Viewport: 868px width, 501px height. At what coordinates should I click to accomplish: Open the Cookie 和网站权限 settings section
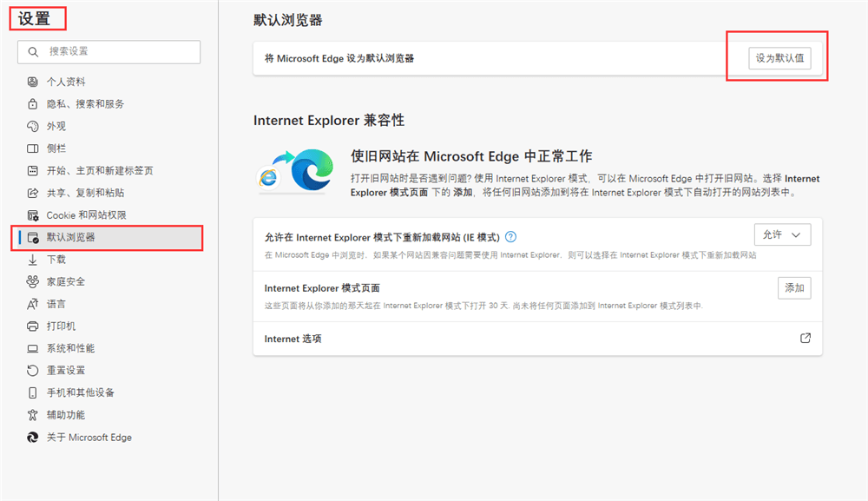(x=86, y=215)
